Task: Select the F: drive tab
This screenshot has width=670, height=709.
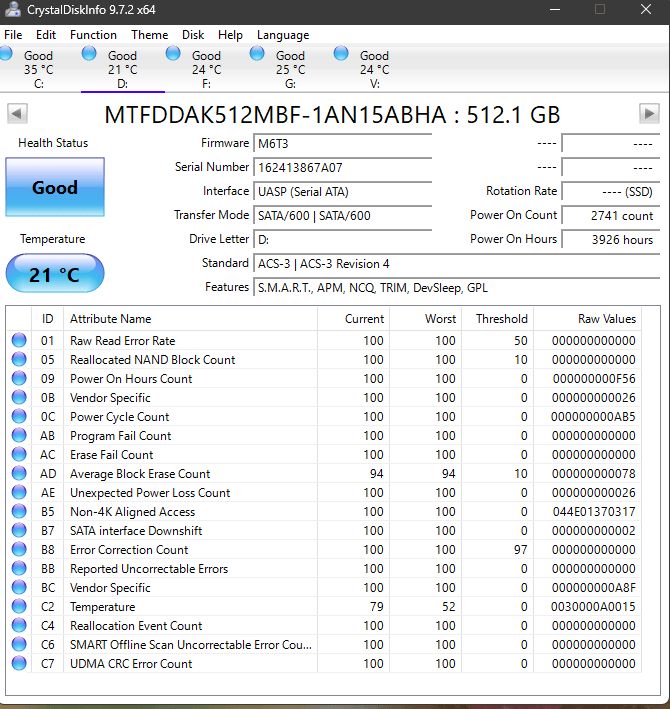Action: (x=207, y=68)
